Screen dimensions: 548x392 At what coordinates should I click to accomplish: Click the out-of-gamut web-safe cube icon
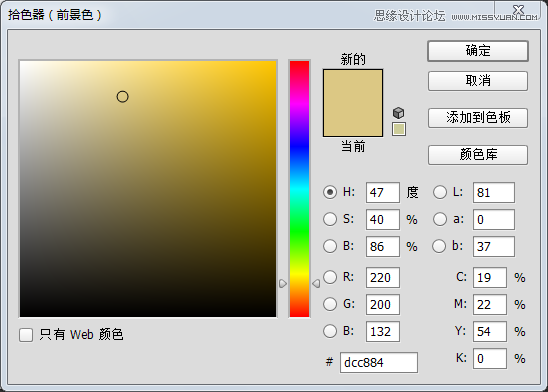(x=398, y=113)
